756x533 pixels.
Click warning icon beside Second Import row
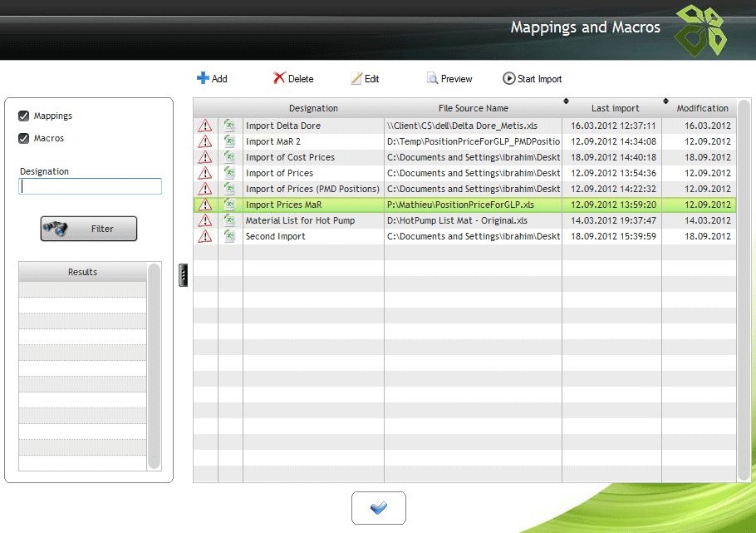tap(205, 236)
